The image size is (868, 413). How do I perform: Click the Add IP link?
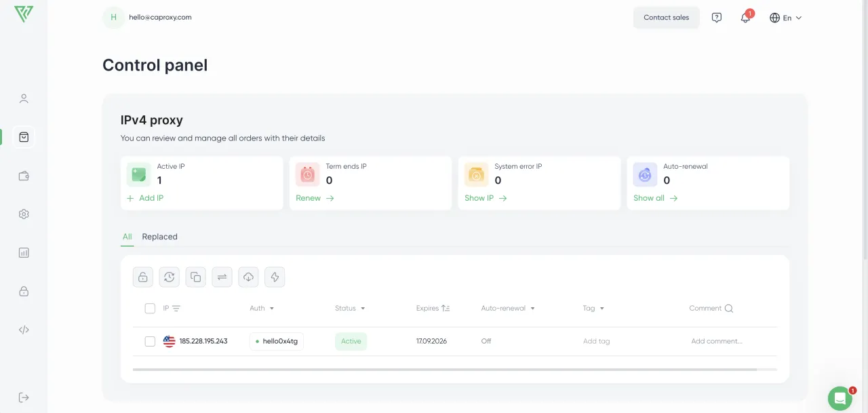coord(145,198)
